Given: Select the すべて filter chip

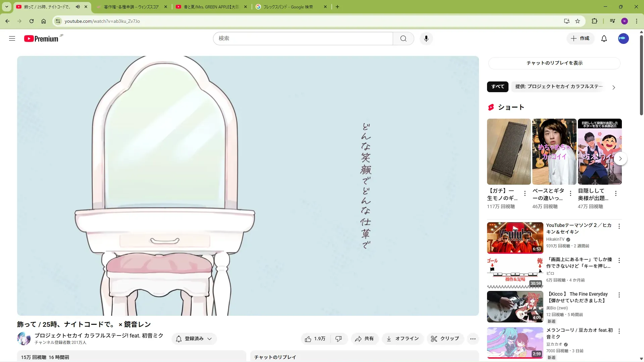Looking at the screenshot, I should (497, 86).
